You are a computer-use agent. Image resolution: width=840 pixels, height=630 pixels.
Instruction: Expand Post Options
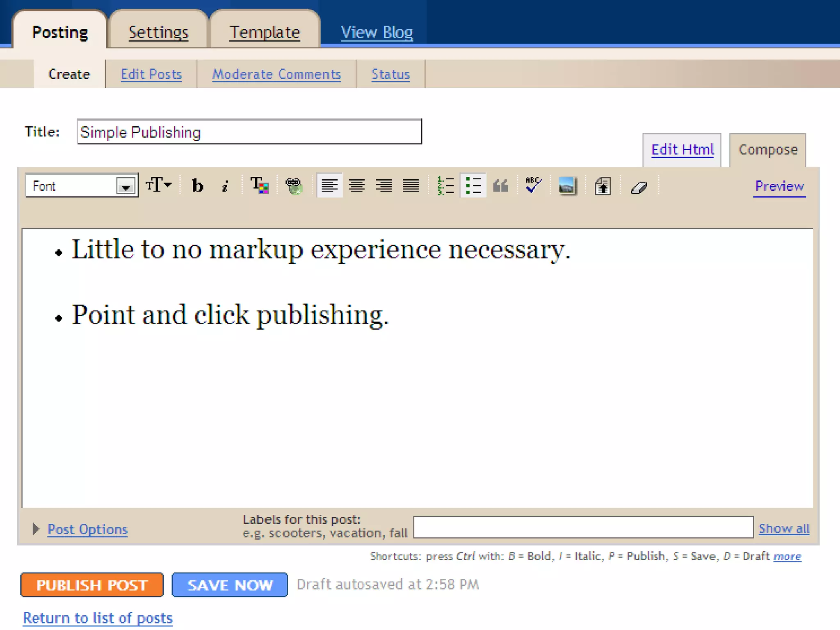tap(87, 529)
